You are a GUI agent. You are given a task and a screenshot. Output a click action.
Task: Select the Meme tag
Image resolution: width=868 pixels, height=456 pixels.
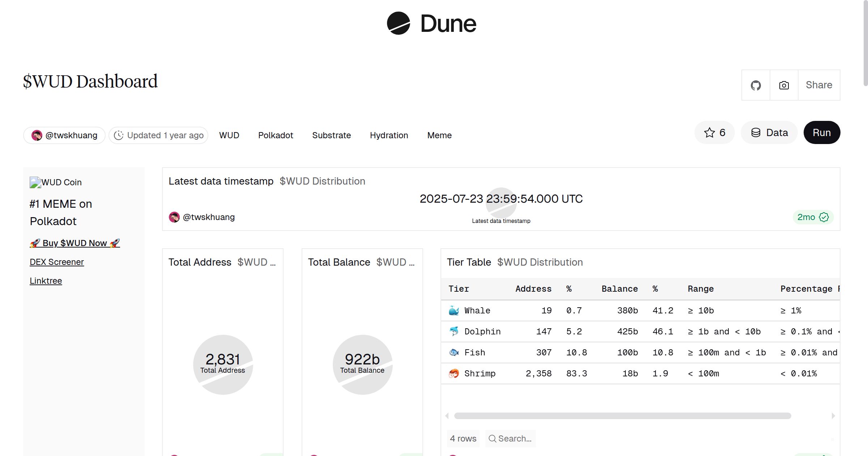point(439,135)
